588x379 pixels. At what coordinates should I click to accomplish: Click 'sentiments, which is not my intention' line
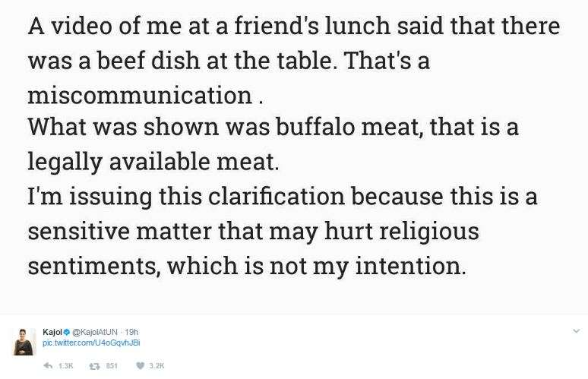(247, 267)
